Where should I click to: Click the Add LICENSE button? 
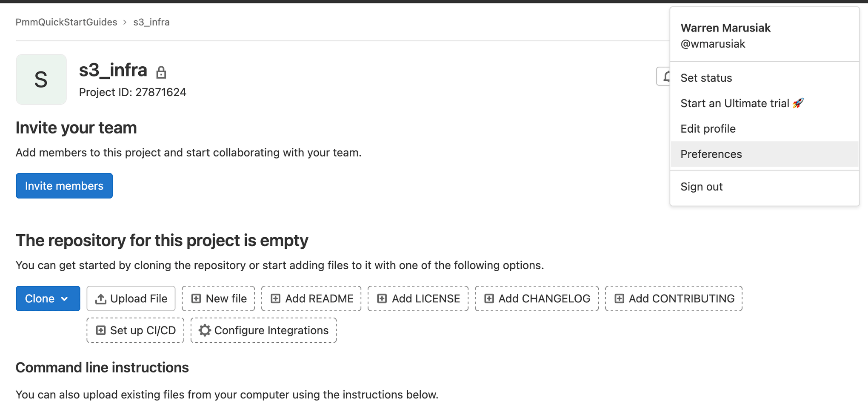pos(418,298)
